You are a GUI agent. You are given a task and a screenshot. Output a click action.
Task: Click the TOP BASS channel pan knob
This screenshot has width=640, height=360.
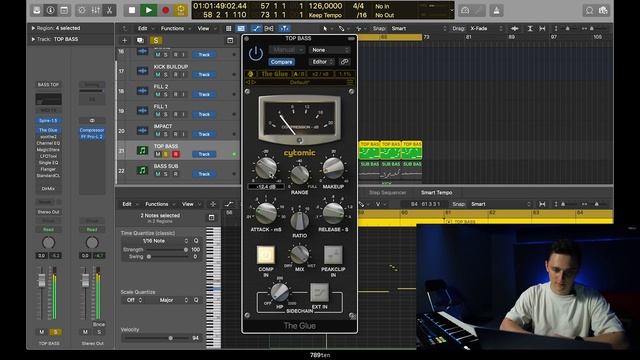(x=48, y=242)
